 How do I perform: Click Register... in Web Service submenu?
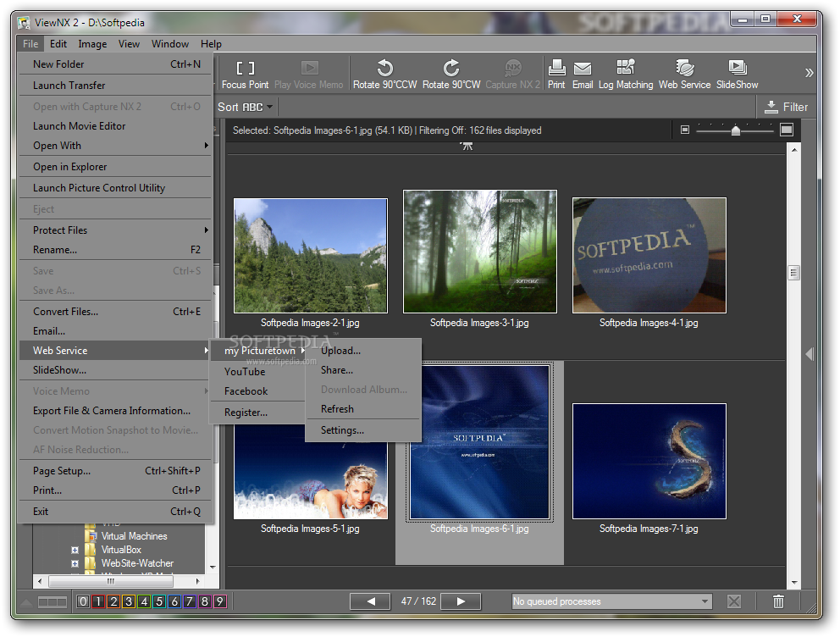(257, 413)
